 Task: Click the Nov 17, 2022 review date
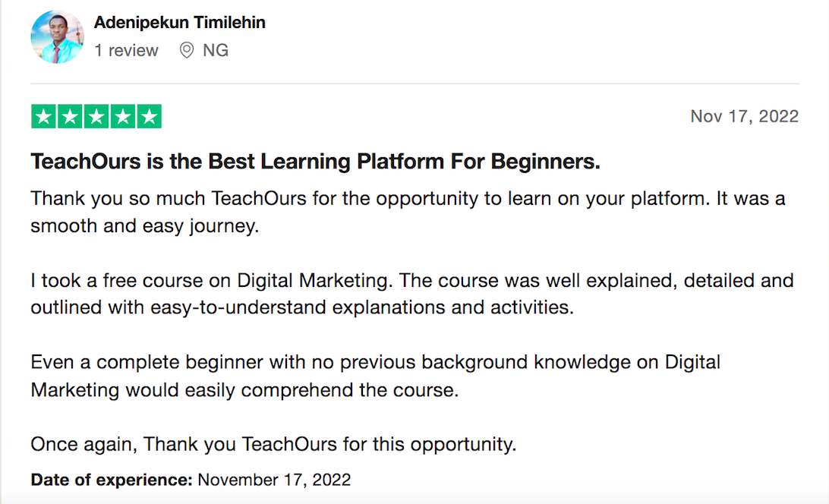745,116
